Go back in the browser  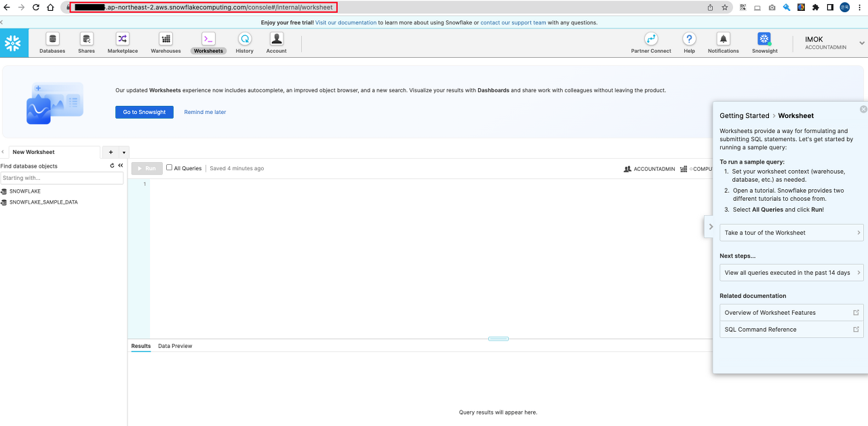point(7,7)
